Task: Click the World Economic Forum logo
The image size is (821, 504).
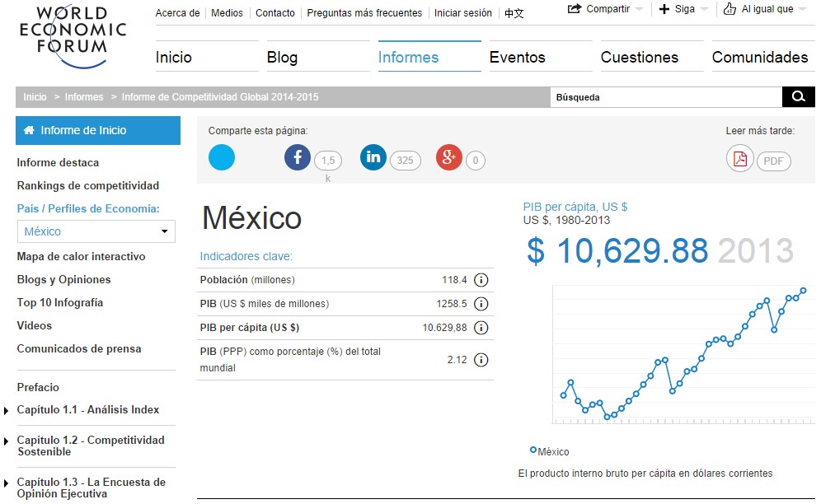Action: (73, 36)
